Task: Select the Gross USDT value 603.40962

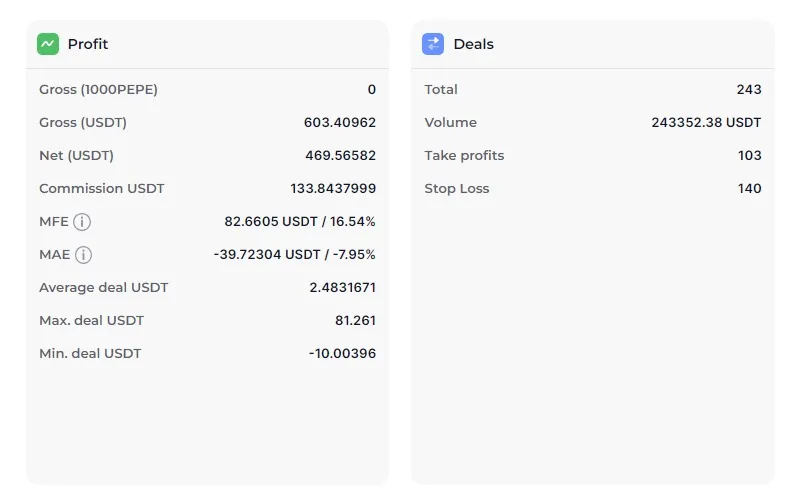Action: coord(339,123)
